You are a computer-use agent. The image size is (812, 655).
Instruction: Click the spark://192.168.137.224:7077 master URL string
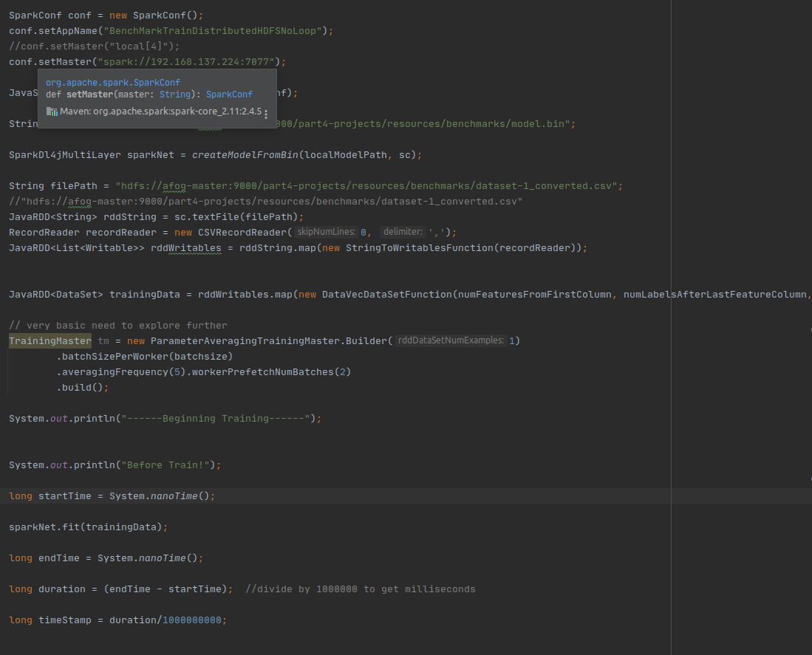click(x=186, y=61)
